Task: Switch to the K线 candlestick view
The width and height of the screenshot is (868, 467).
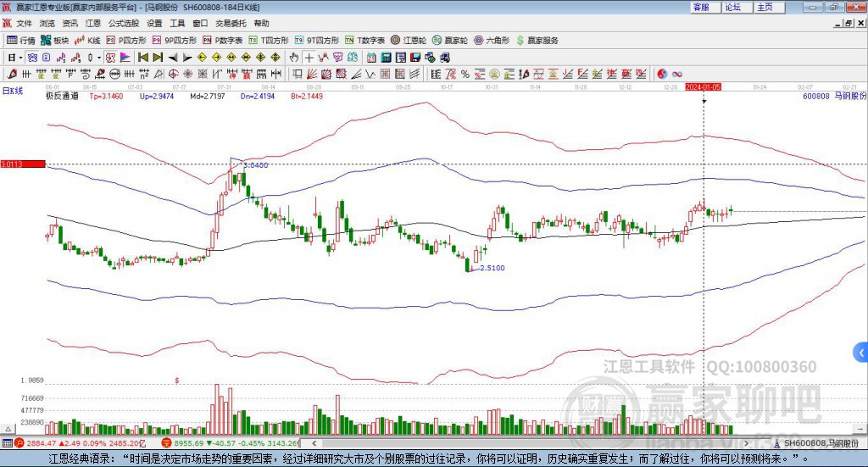Action: tap(87, 41)
